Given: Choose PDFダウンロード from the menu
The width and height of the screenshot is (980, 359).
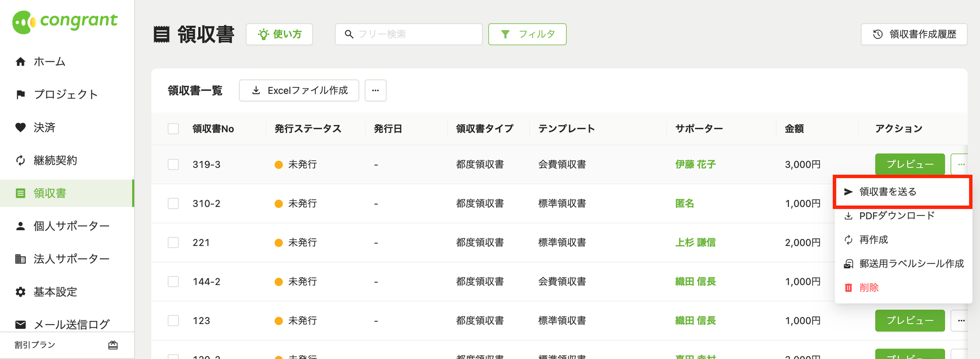Looking at the screenshot, I should (x=903, y=216).
